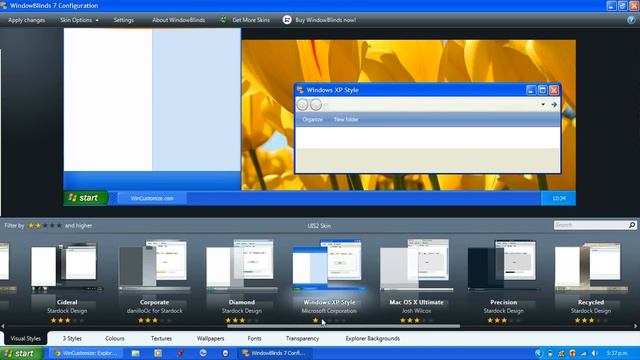
Task: Click the blue round taskbar icon
Action: (x=203, y=353)
